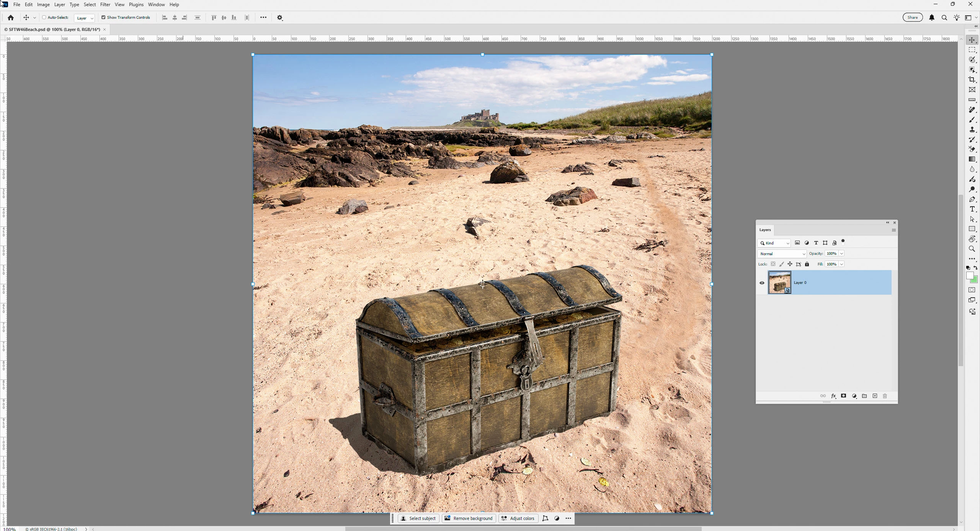Select the Gradient tool
The height and width of the screenshot is (531, 980).
[972, 159]
